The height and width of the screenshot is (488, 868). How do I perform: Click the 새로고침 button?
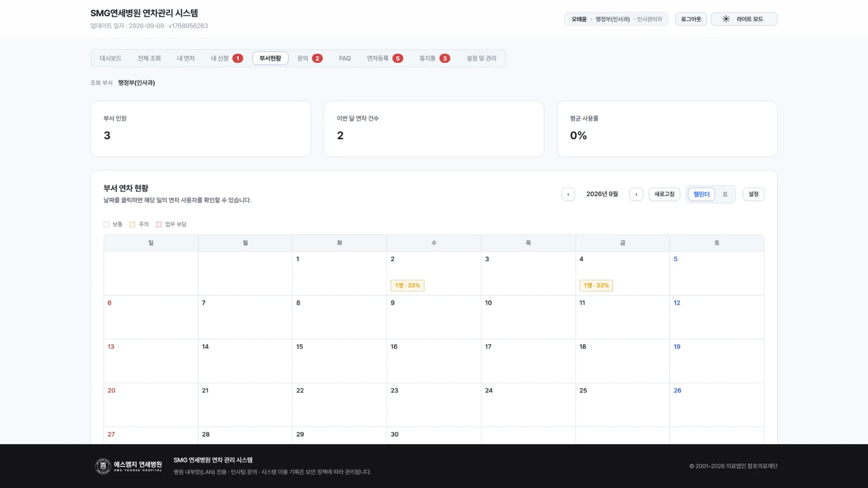point(665,194)
